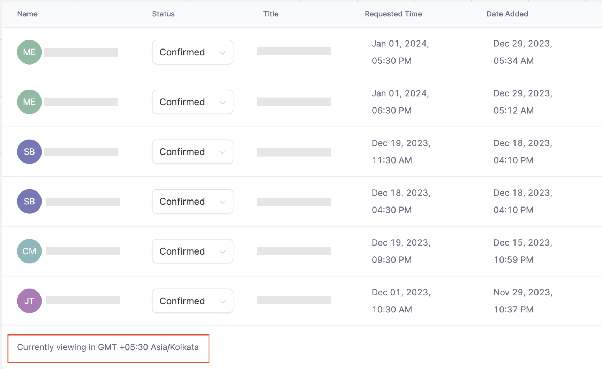
Task: Click the second ME avatar icon
Action: 29,102
